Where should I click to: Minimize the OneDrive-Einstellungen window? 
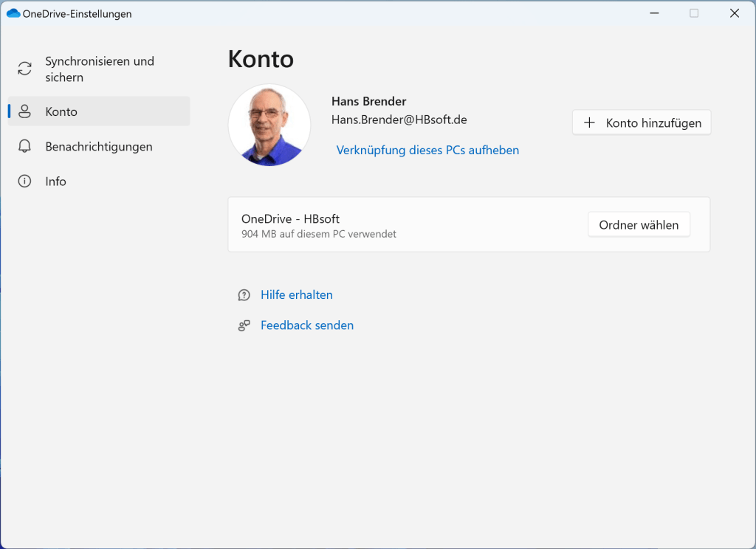coord(654,13)
